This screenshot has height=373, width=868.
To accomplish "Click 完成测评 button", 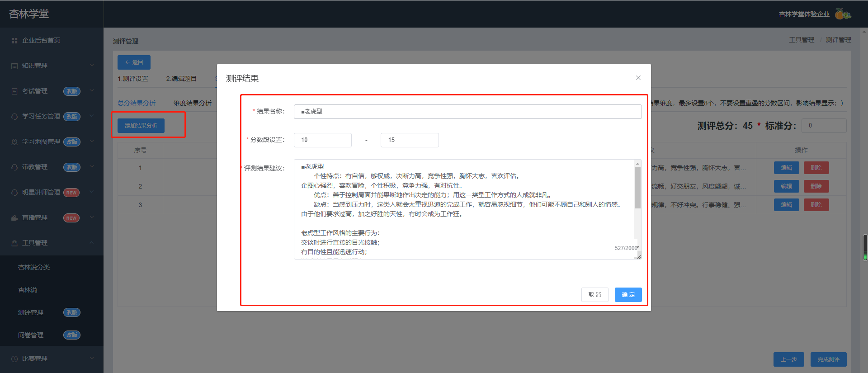I will tap(828, 359).
